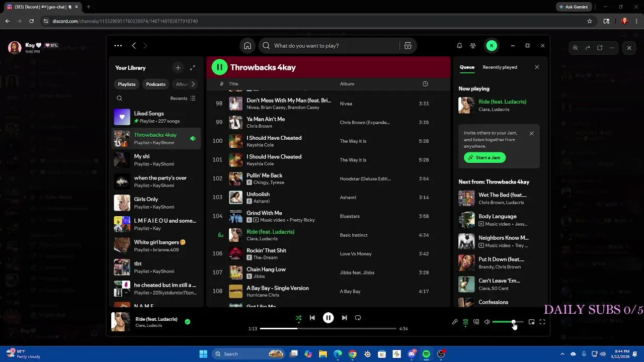This screenshot has height=362, width=644.
Task: Click the Spotify icon in the taskbar
Action: point(426,354)
